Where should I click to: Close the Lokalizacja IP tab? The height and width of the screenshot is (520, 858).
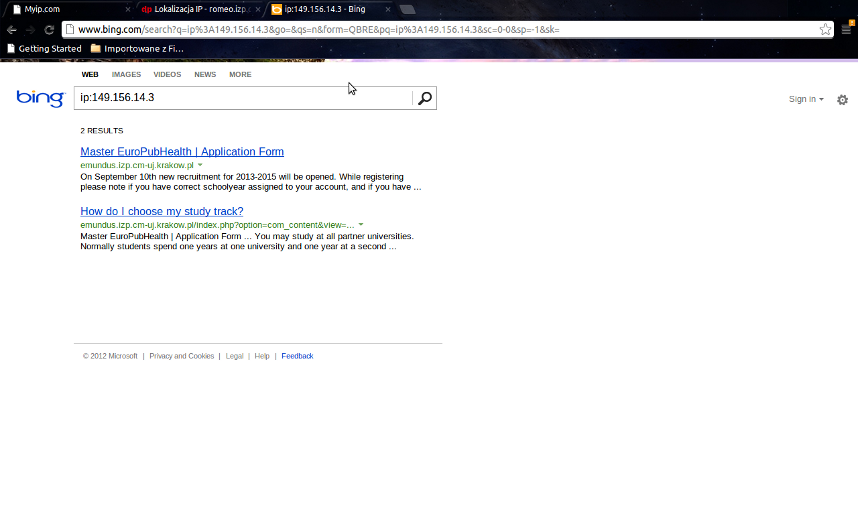pyautogui.click(x=258, y=9)
